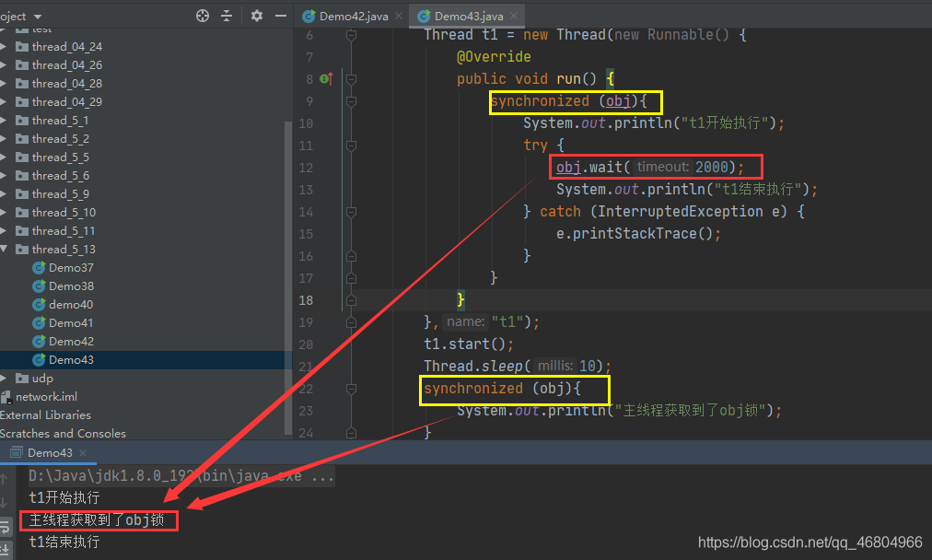Expand the thread_04_24 folder
The height and width of the screenshot is (560, 932).
pyautogui.click(x=4, y=46)
